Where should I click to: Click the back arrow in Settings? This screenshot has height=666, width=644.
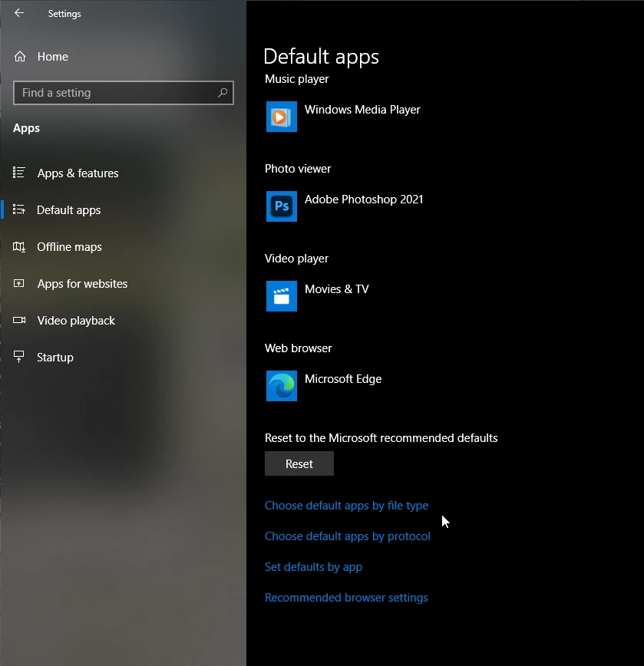tap(19, 13)
